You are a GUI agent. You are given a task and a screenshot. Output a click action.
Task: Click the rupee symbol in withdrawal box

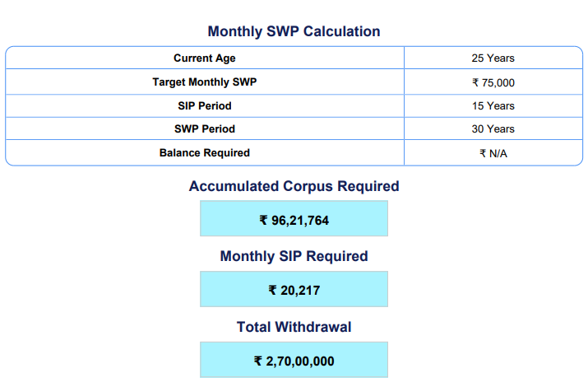(x=257, y=361)
